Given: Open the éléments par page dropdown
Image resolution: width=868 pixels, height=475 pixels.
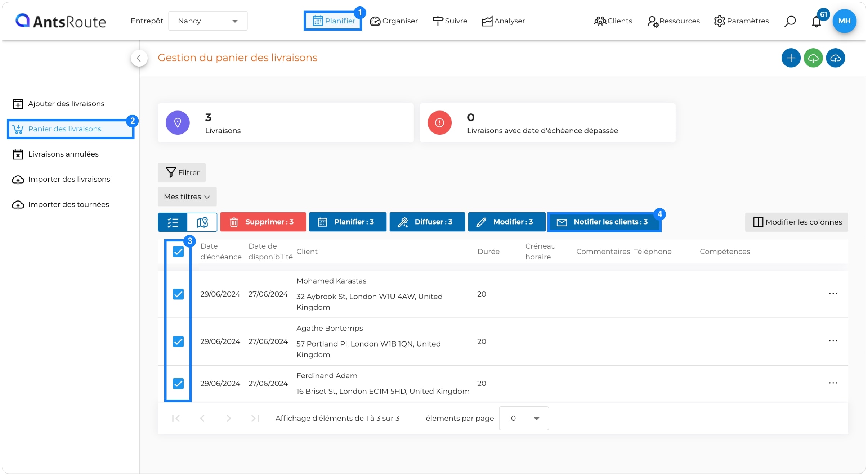Looking at the screenshot, I should (524, 418).
